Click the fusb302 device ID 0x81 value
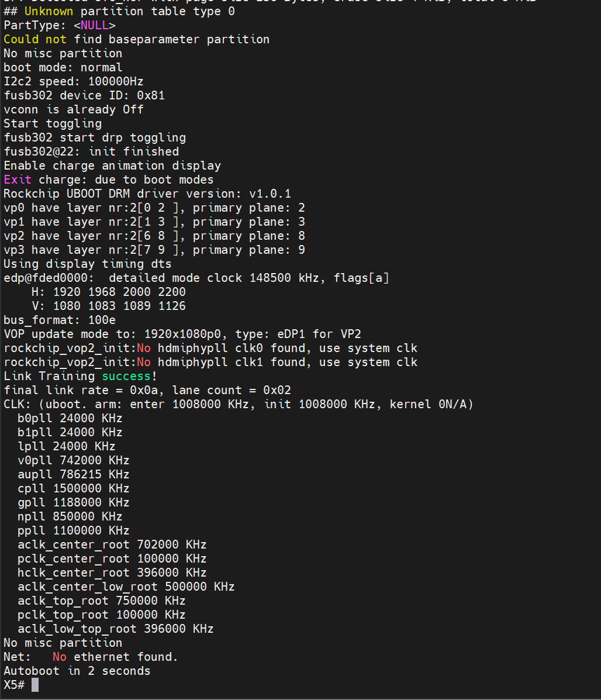Screen dimensions: 601x700 tap(151, 95)
